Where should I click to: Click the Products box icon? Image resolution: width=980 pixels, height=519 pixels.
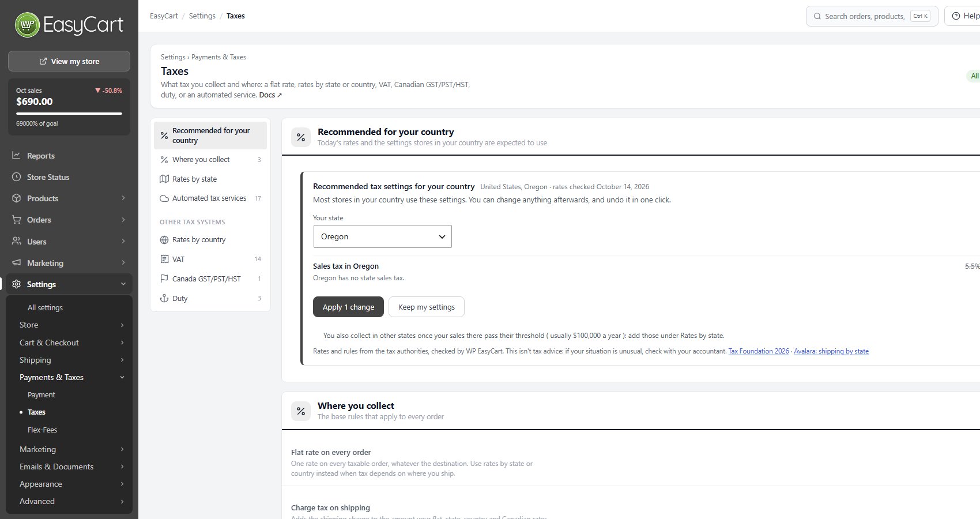coord(16,198)
